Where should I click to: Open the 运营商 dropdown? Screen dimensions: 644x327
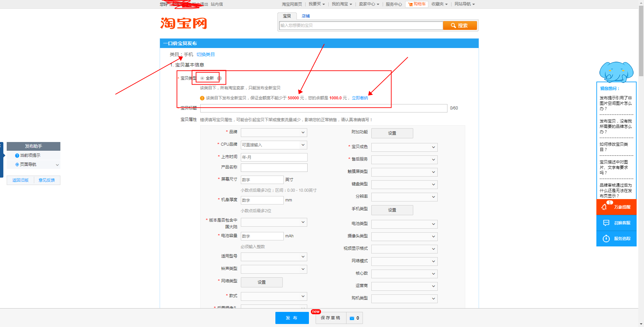pyautogui.click(x=405, y=286)
